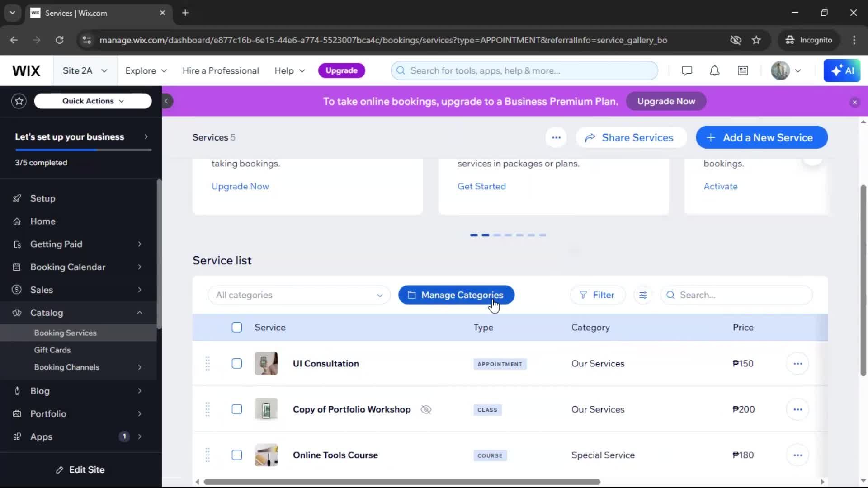Click the Activate link
868x488 pixels.
[x=720, y=186]
